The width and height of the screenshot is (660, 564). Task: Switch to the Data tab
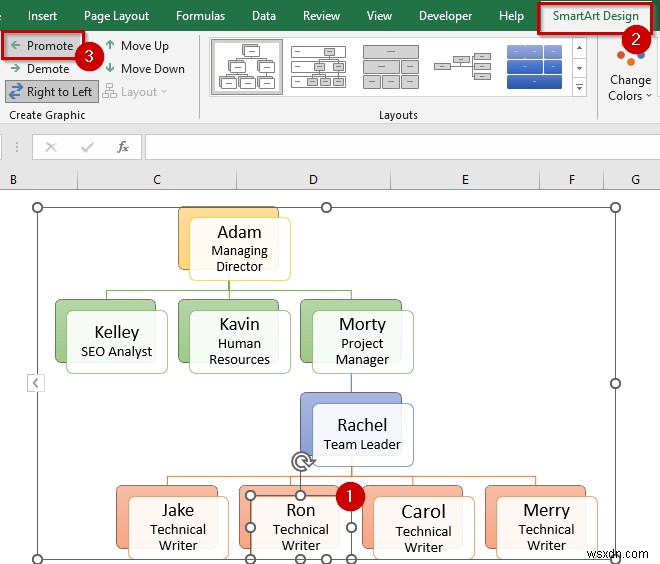[264, 16]
